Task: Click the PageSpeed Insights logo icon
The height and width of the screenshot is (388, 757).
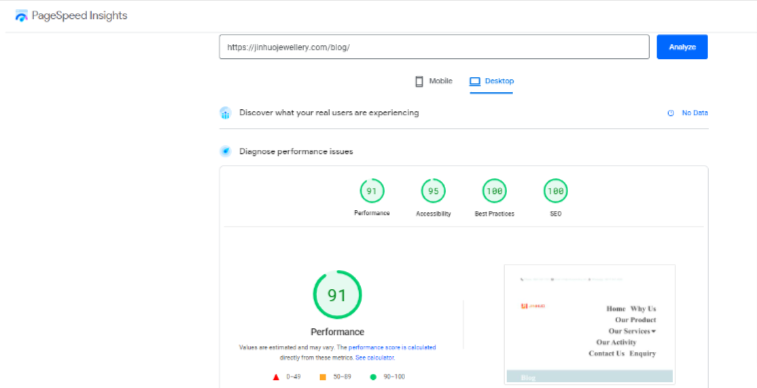Action: pyautogui.click(x=21, y=16)
